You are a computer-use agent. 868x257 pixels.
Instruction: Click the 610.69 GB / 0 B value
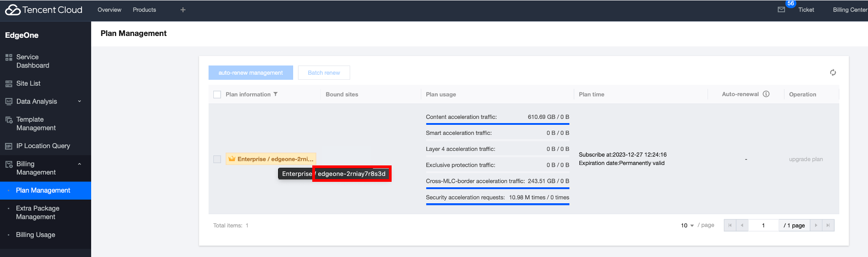548,117
